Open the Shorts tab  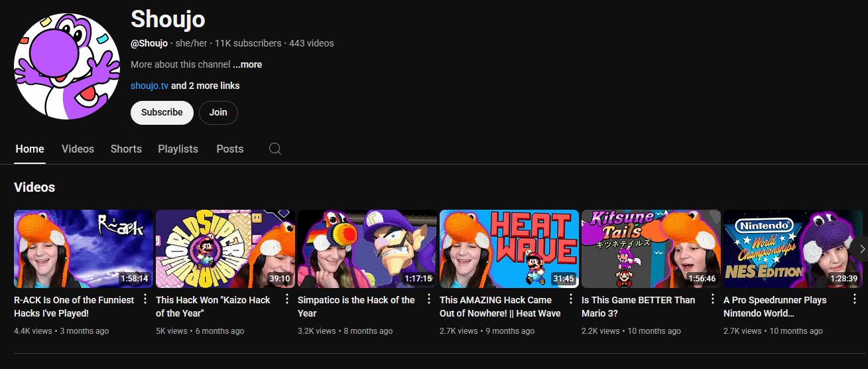click(x=126, y=149)
